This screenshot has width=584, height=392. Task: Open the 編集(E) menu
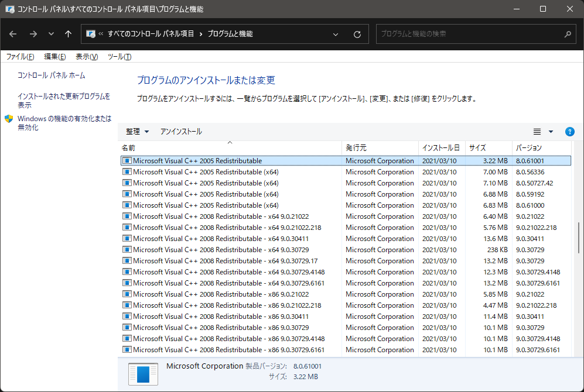click(54, 57)
